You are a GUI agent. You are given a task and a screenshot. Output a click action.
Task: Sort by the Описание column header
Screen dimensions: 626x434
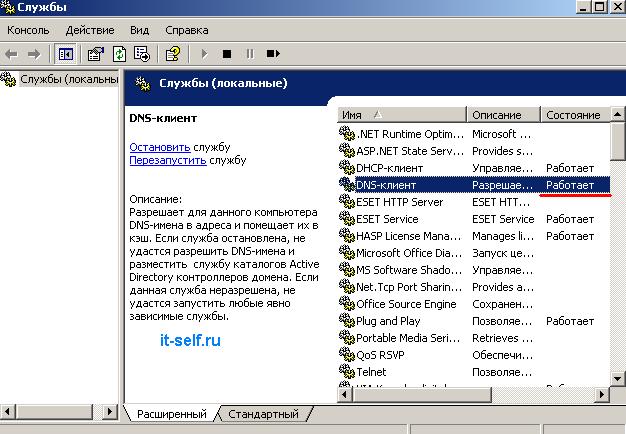pos(503,115)
